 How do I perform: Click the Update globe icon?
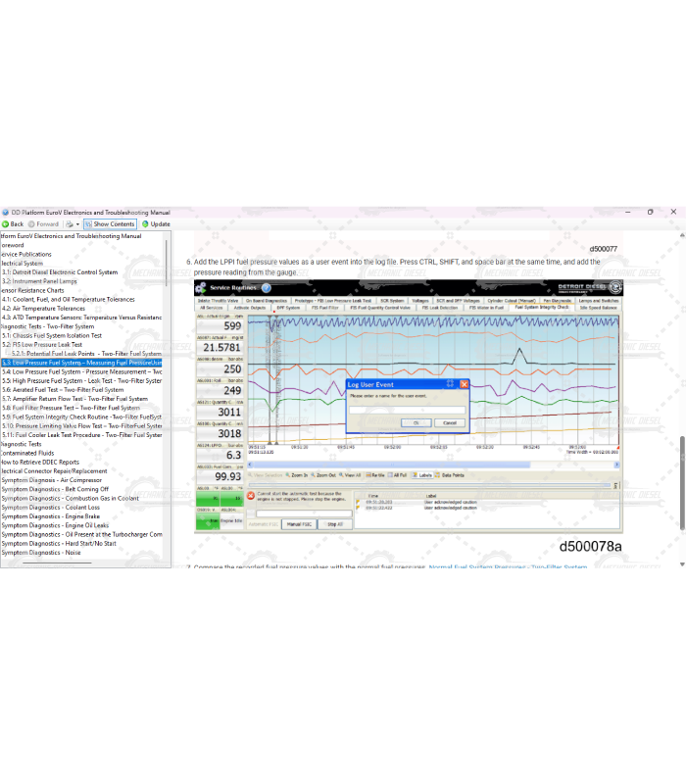coord(145,223)
